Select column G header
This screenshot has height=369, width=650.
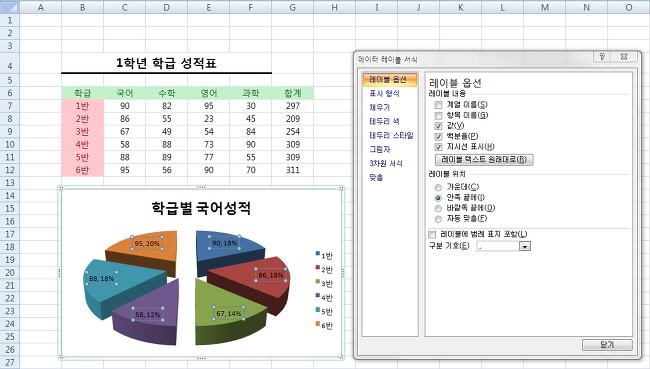[293, 7]
